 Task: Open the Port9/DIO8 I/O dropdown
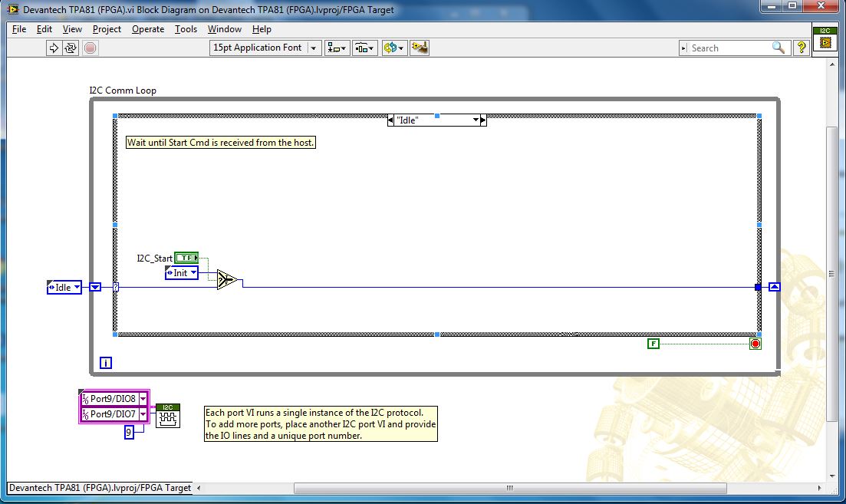(x=143, y=399)
